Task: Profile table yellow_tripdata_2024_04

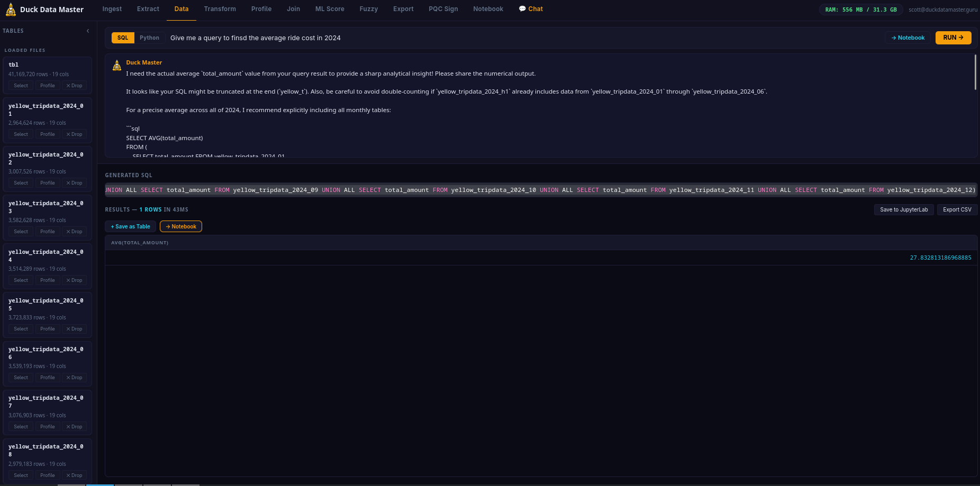Action: click(48, 280)
